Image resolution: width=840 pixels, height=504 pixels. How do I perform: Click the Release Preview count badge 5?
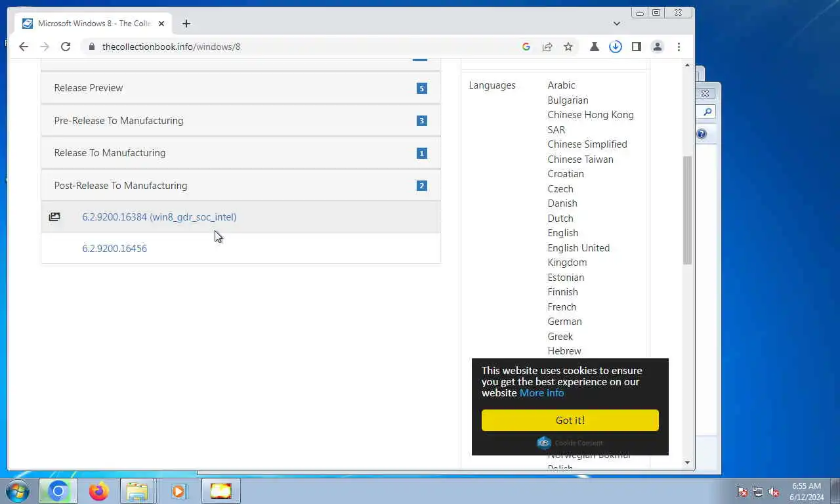pyautogui.click(x=422, y=89)
